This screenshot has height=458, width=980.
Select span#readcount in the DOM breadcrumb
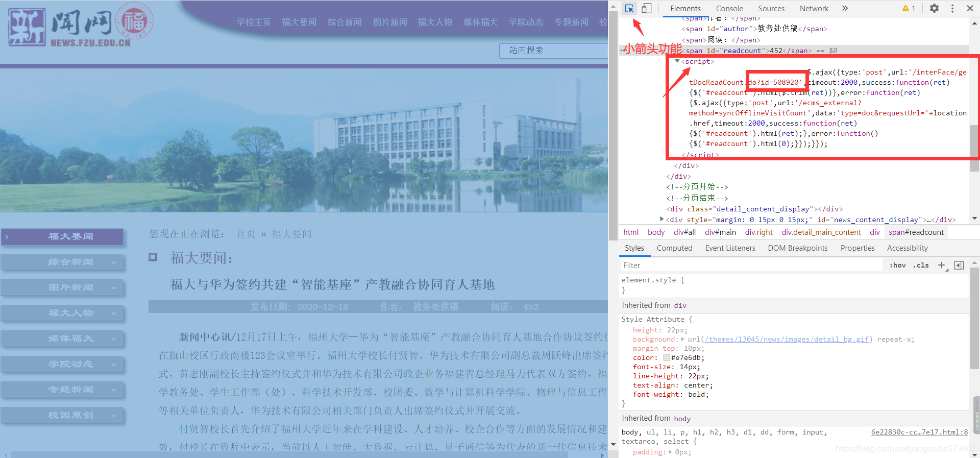coord(916,232)
